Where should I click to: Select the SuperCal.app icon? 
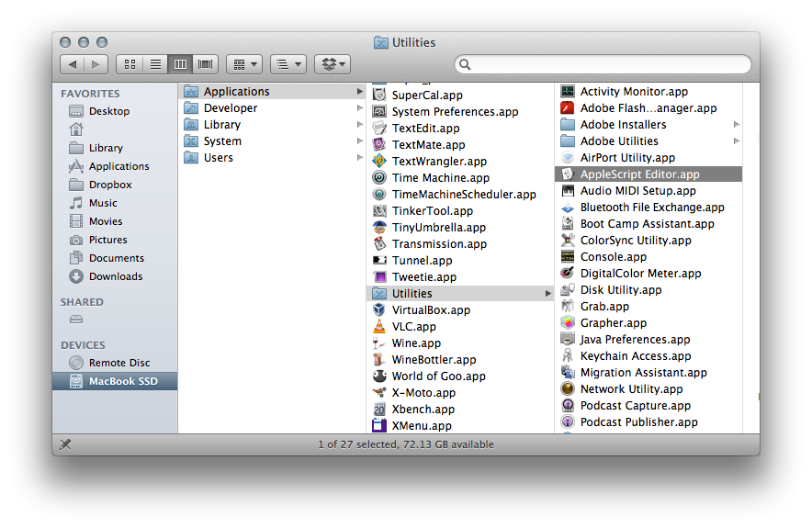379,95
